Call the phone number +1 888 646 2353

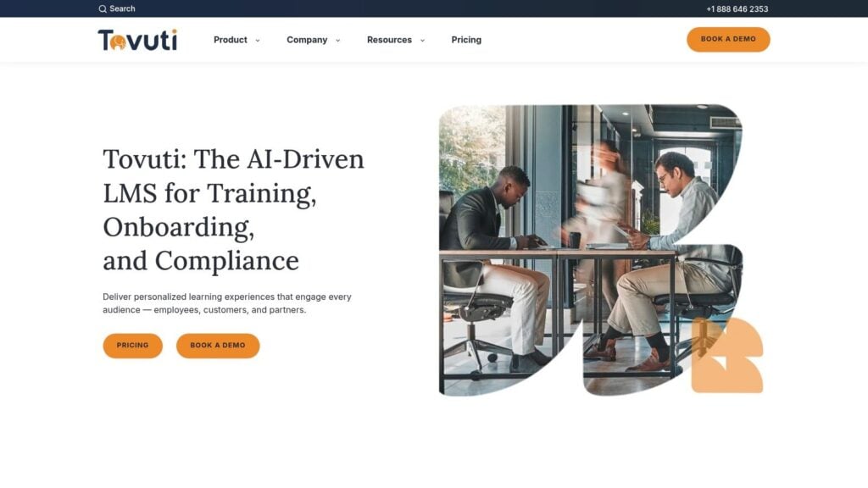(737, 8)
